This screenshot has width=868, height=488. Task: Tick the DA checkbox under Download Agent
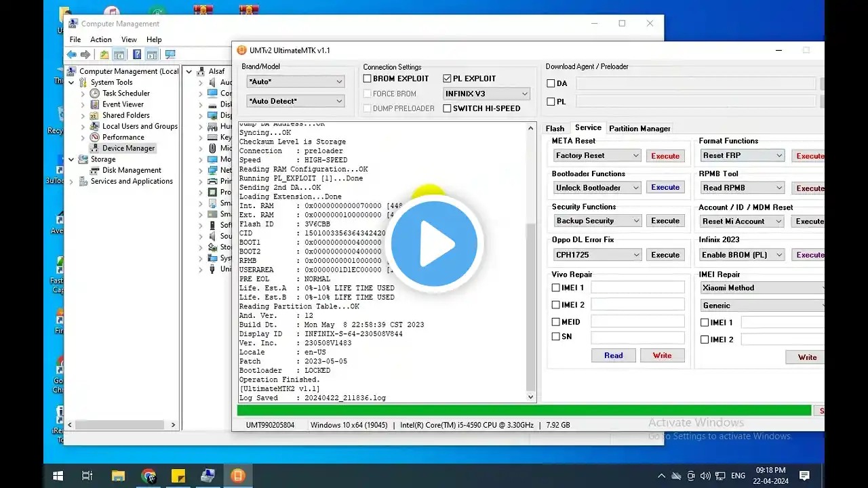point(551,83)
